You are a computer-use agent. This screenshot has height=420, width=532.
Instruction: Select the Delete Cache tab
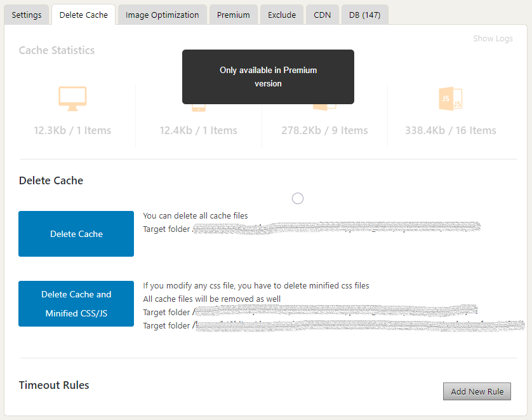84,15
